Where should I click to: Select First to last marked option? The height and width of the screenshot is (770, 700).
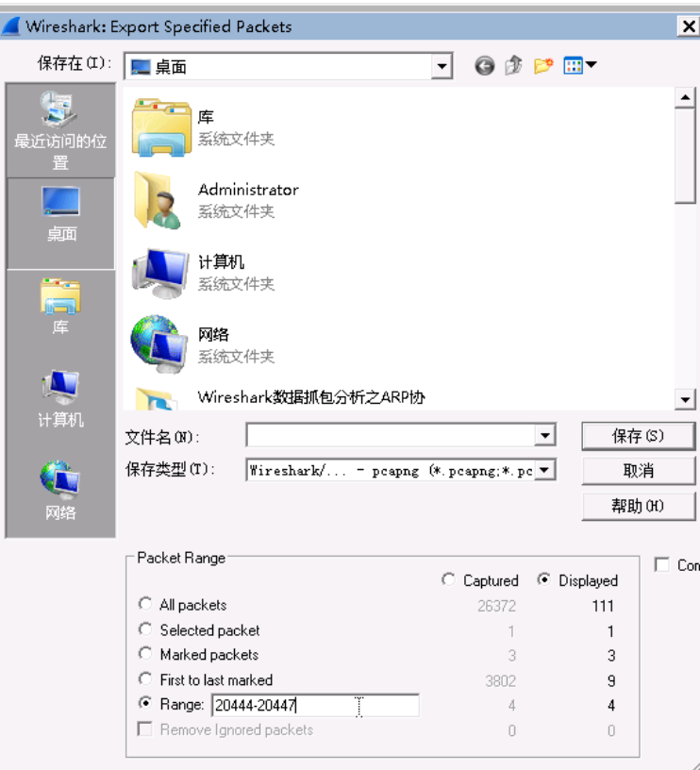point(145,679)
